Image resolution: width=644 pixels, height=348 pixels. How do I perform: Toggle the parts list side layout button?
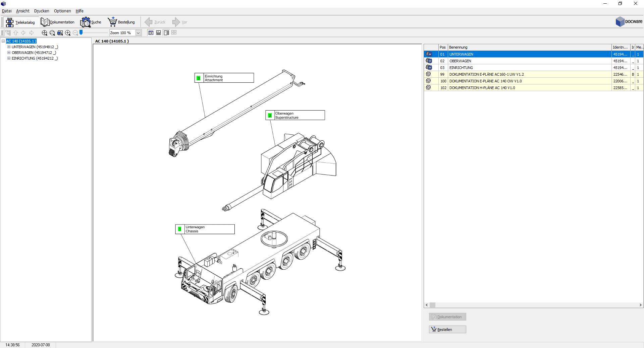pyautogui.click(x=166, y=32)
